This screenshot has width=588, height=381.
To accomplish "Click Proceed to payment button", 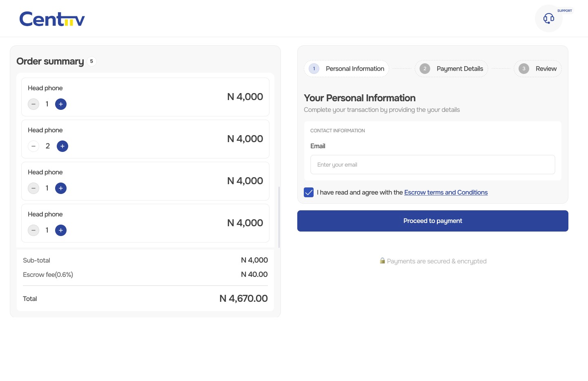I will (432, 221).
